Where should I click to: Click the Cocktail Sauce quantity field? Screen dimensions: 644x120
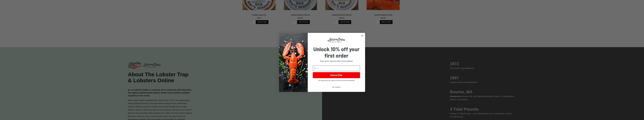252,22
